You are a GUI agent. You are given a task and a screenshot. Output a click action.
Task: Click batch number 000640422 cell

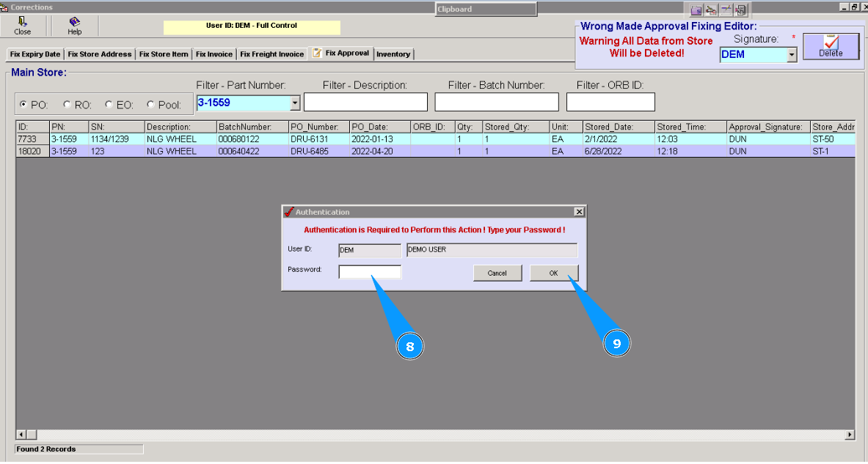(x=252, y=152)
